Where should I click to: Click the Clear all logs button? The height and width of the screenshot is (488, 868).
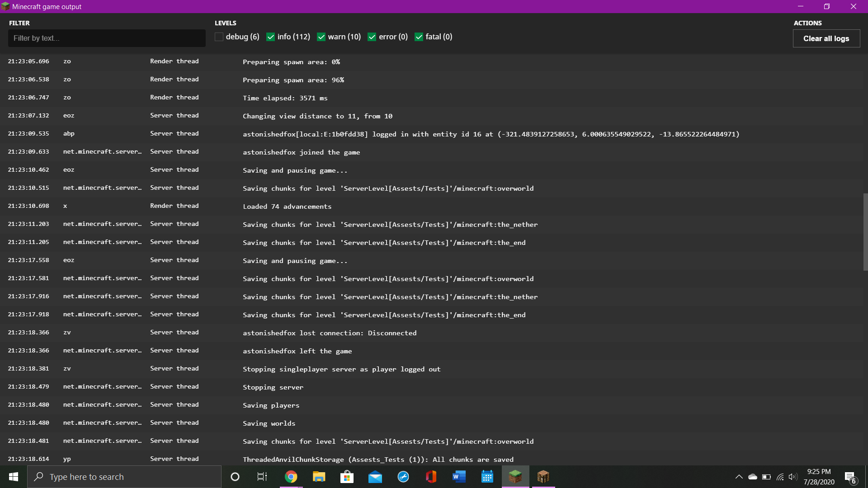click(826, 38)
